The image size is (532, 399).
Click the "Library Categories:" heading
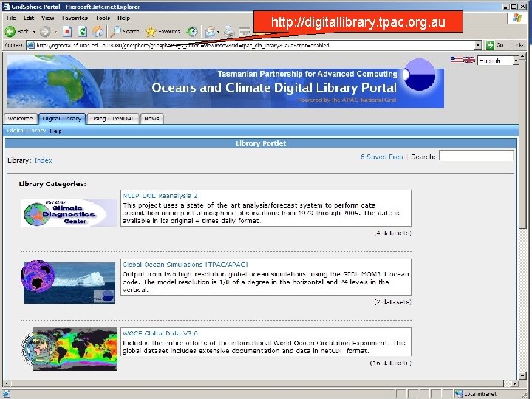tap(52, 184)
